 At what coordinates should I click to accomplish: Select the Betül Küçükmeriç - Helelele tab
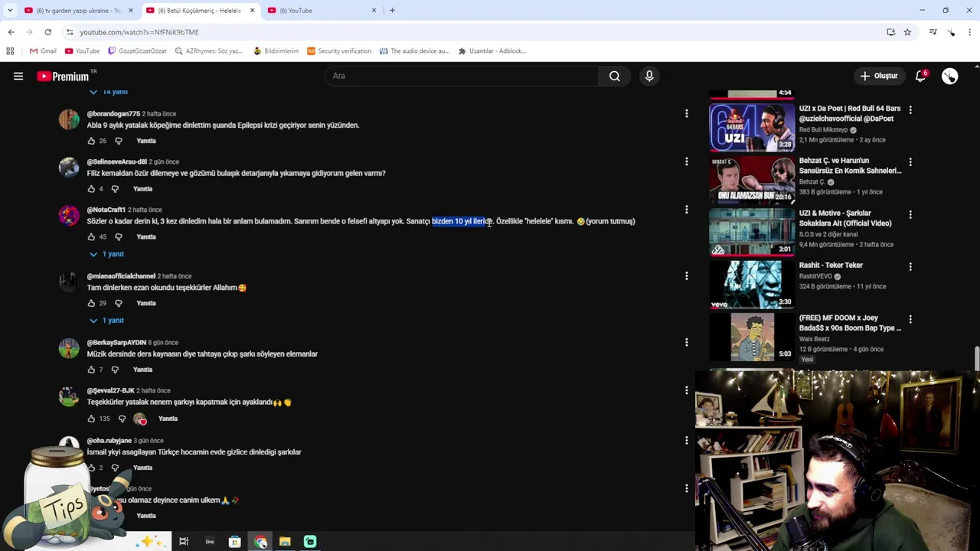(x=199, y=11)
